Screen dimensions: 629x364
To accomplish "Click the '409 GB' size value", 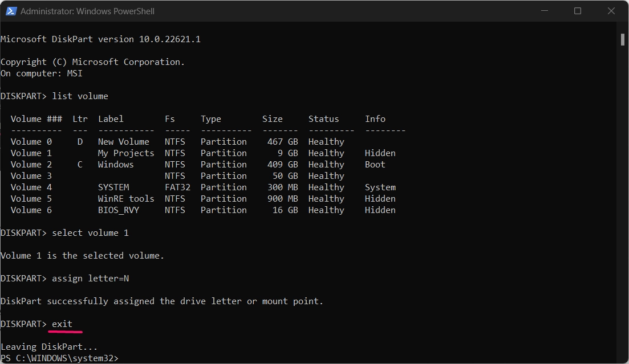I will (x=283, y=165).
